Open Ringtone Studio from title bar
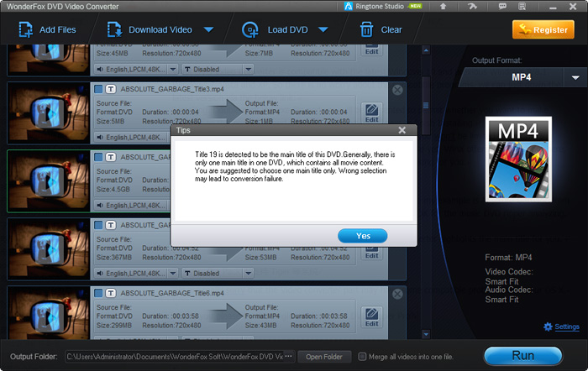This screenshot has width=588, height=371. [383, 7]
